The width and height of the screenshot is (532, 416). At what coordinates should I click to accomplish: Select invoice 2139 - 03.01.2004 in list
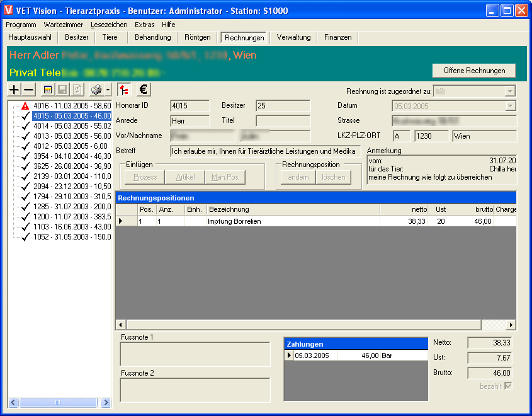[72, 176]
